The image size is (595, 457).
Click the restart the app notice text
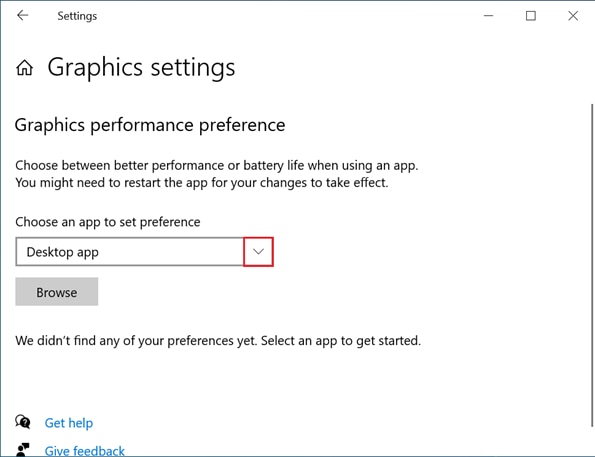[202, 183]
